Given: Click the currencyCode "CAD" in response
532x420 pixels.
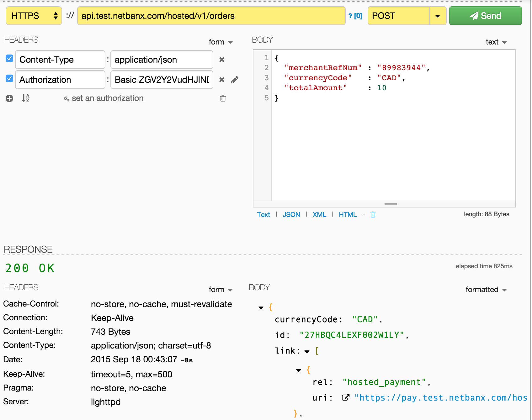Looking at the screenshot, I should tap(365, 319).
